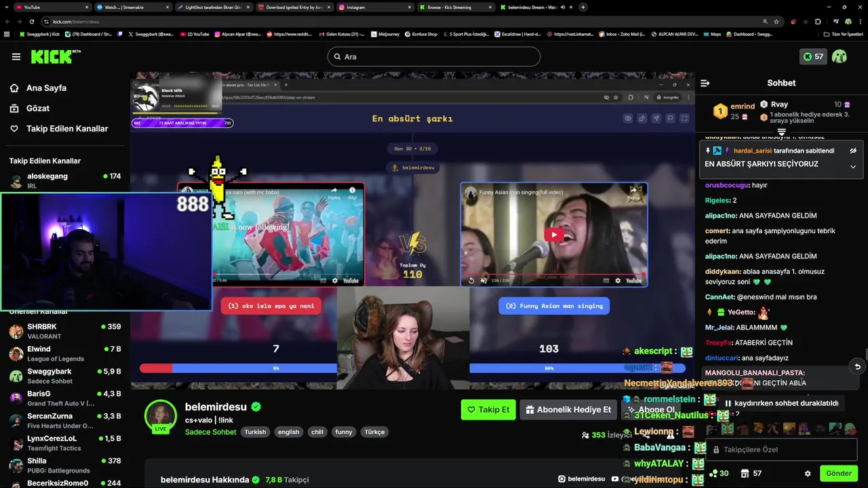This screenshot has width=868, height=488.
Task: Open Gözat browse section
Action: click(38, 108)
